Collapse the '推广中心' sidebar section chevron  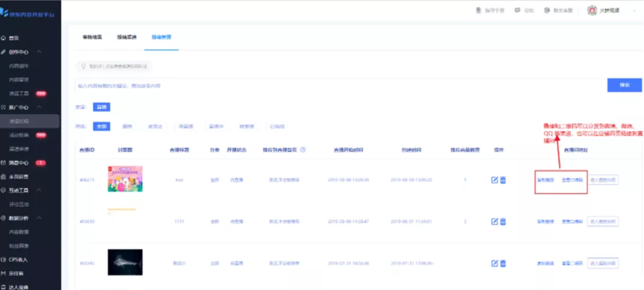(x=39, y=107)
